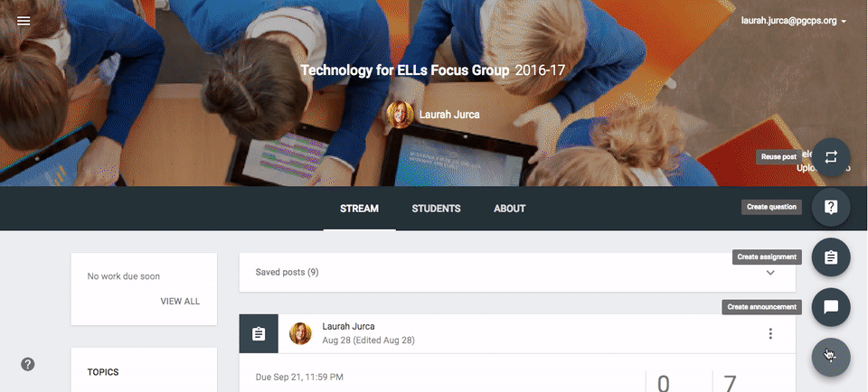This screenshot has width=868, height=392.
Task: Click the Create assignment clipboard button
Action: [830, 257]
